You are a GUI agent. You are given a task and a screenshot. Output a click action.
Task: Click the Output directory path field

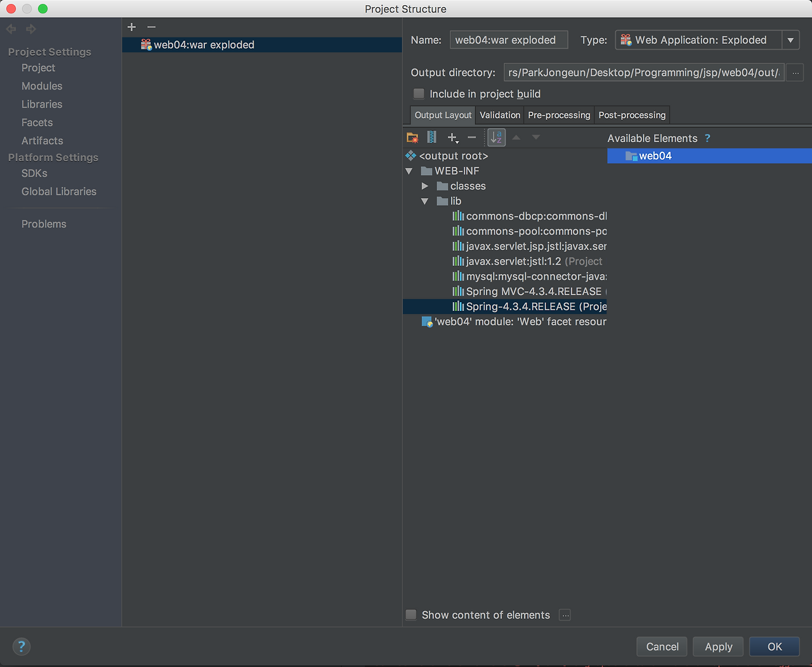(x=644, y=73)
